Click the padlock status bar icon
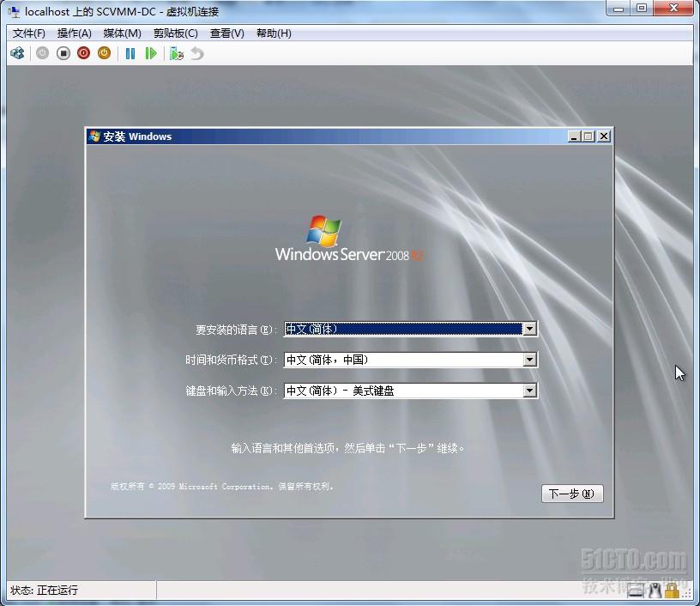Viewport: 700px width, 606px height. click(672, 591)
